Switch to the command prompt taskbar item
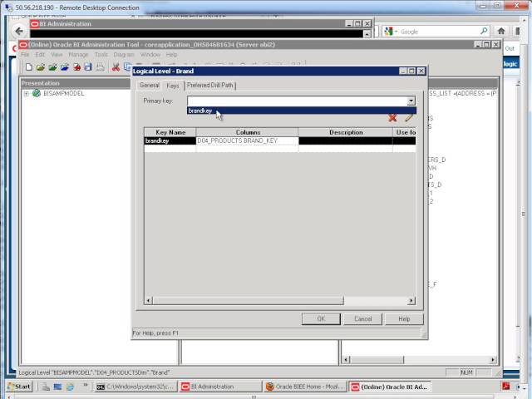The width and height of the screenshot is (532, 399). [x=135, y=387]
